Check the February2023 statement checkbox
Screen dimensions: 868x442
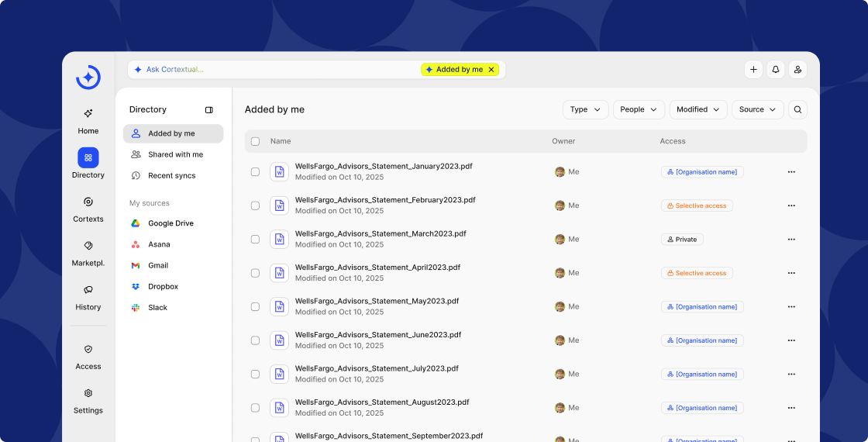pyautogui.click(x=255, y=205)
